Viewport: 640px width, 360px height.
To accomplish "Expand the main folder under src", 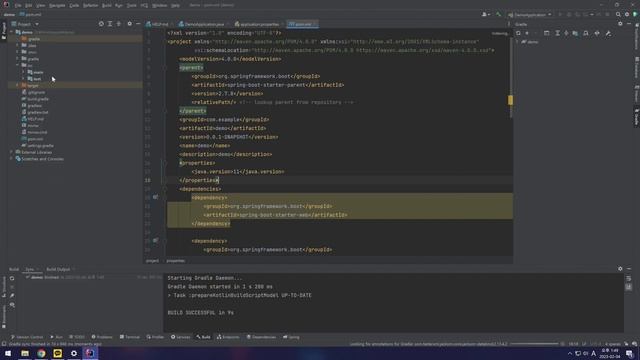I will click(x=23, y=72).
